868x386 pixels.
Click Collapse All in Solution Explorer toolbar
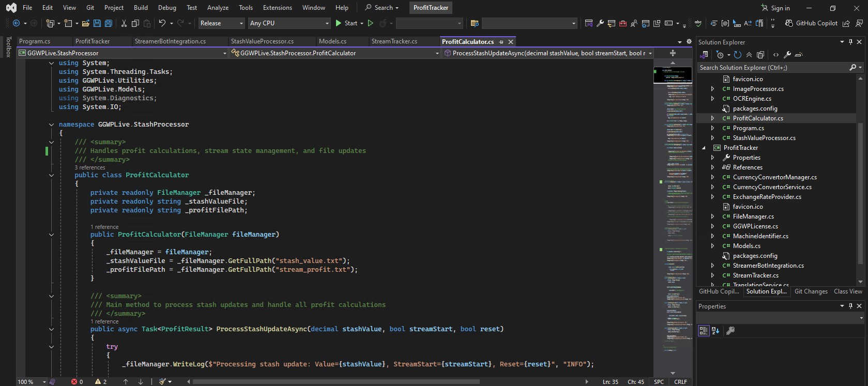[749, 55]
